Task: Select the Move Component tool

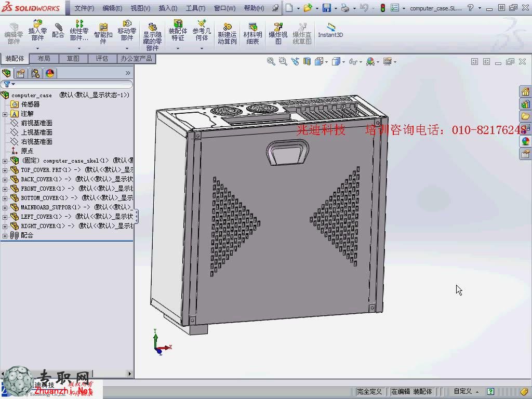Action: (127, 31)
